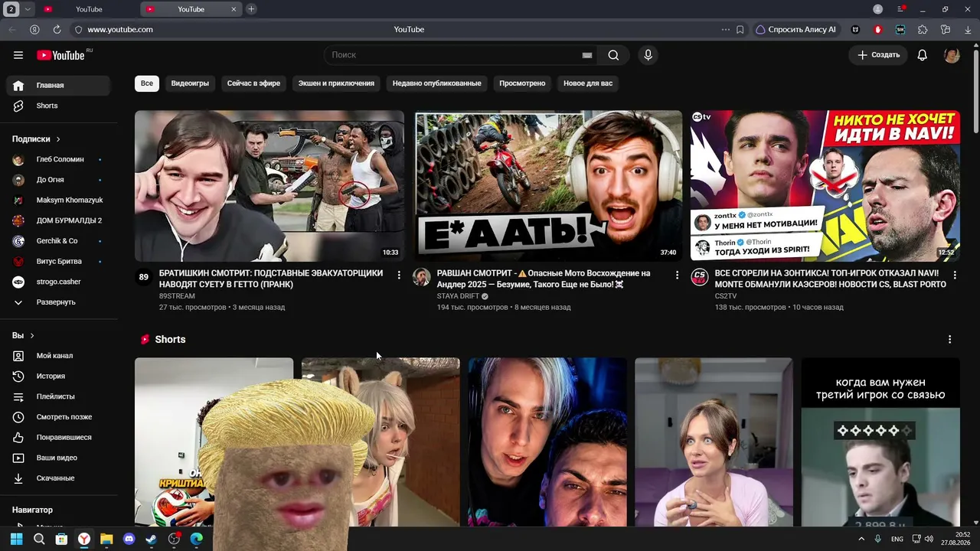Click the YouTube logo
Image resolution: width=980 pixels, height=551 pixels.
pyautogui.click(x=60, y=55)
